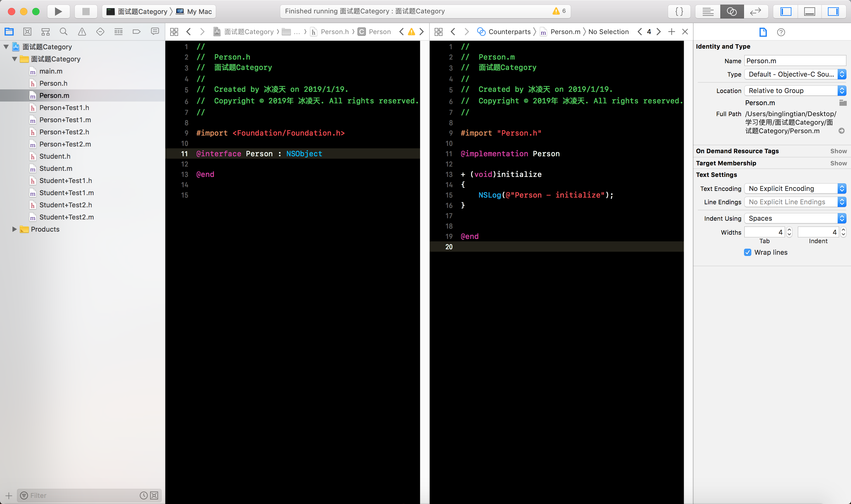Show On Demand Resource Tags section
The image size is (851, 504).
click(x=838, y=151)
